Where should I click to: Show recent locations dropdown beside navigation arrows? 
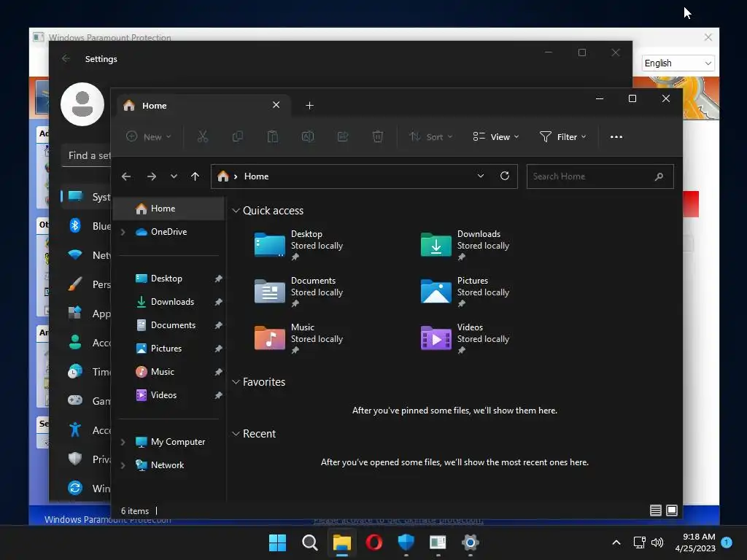(174, 176)
